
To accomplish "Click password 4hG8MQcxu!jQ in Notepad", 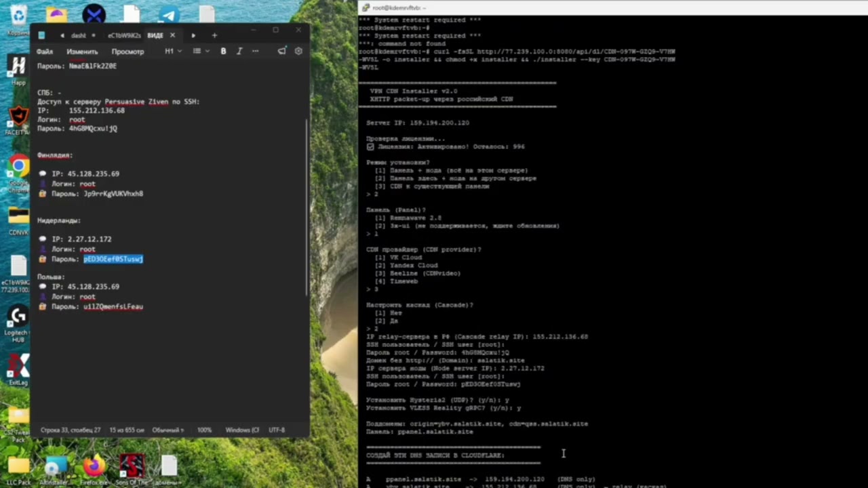I will click(93, 129).
